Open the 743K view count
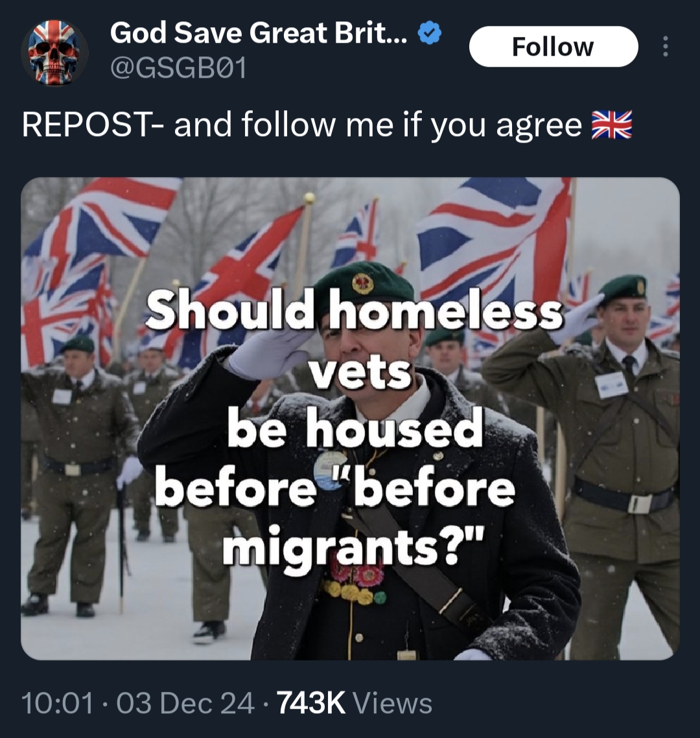Screen dimensions: 700x738 click(311, 703)
